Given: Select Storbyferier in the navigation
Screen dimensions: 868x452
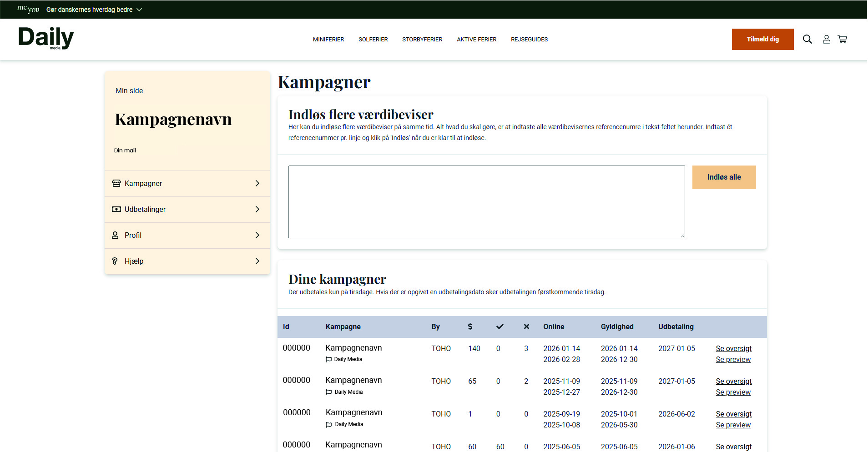Looking at the screenshot, I should (422, 40).
